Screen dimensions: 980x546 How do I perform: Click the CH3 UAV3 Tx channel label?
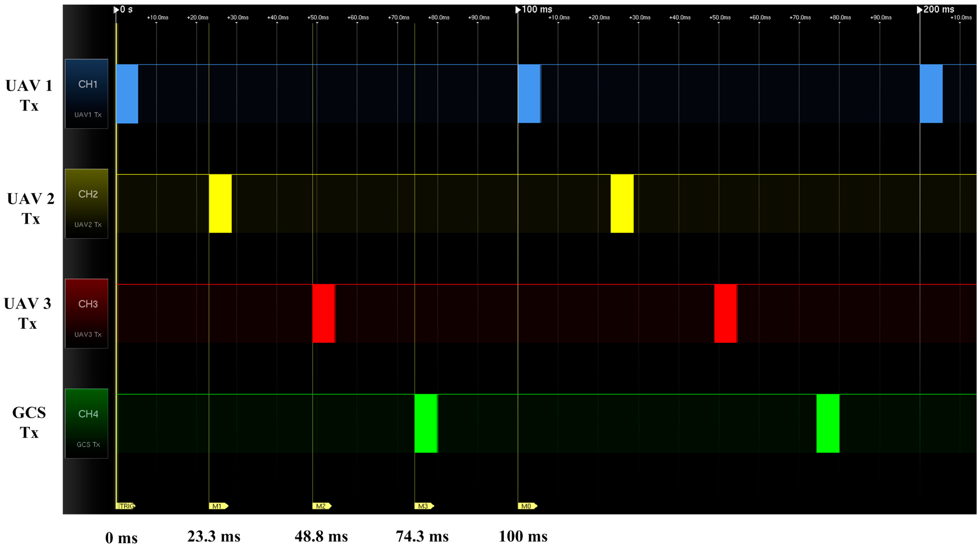point(86,313)
